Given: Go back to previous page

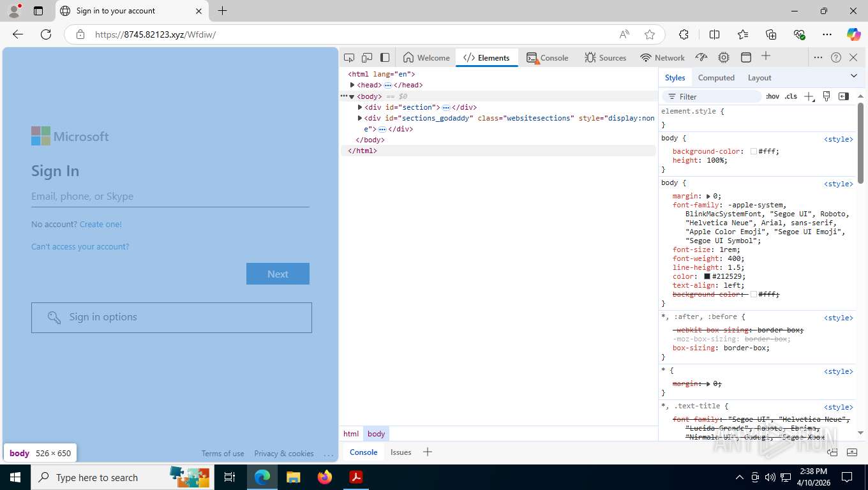Looking at the screenshot, I should pyautogui.click(x=18, y=34).
